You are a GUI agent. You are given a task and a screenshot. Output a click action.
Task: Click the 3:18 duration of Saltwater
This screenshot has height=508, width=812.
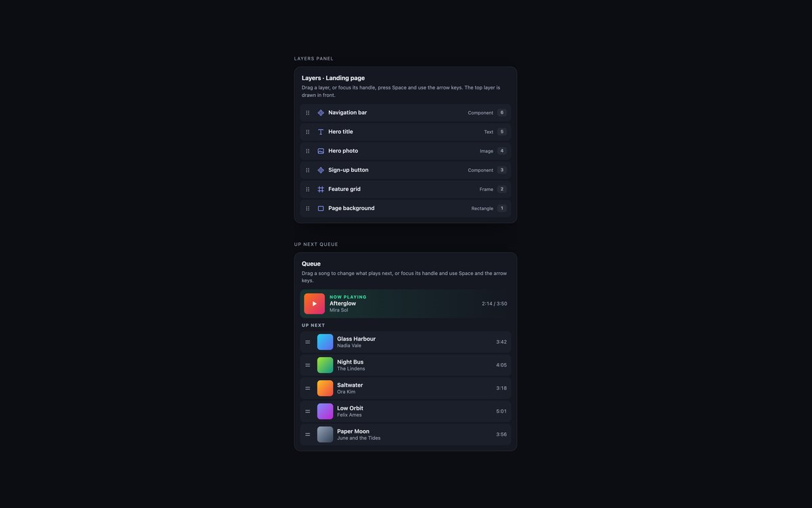coord(501,388)
